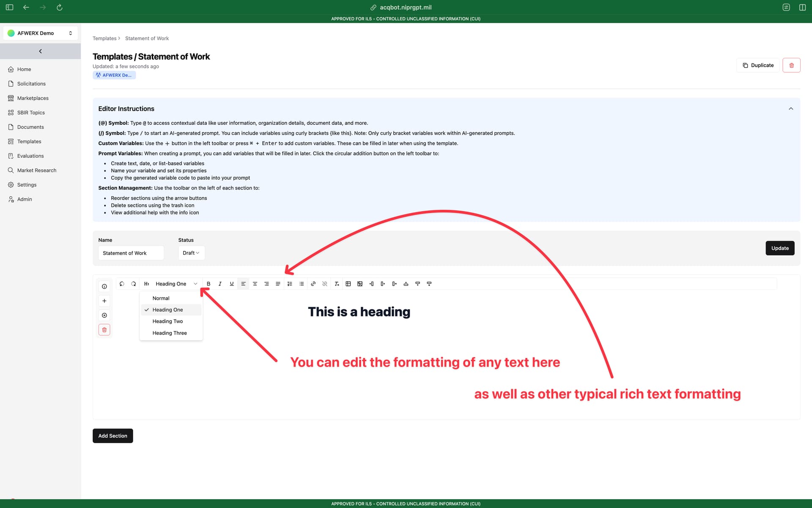The width and height of the screenshot is (812, 508).
Task: Click the Marketplaces storefront icon
Action: coord(11,98)
